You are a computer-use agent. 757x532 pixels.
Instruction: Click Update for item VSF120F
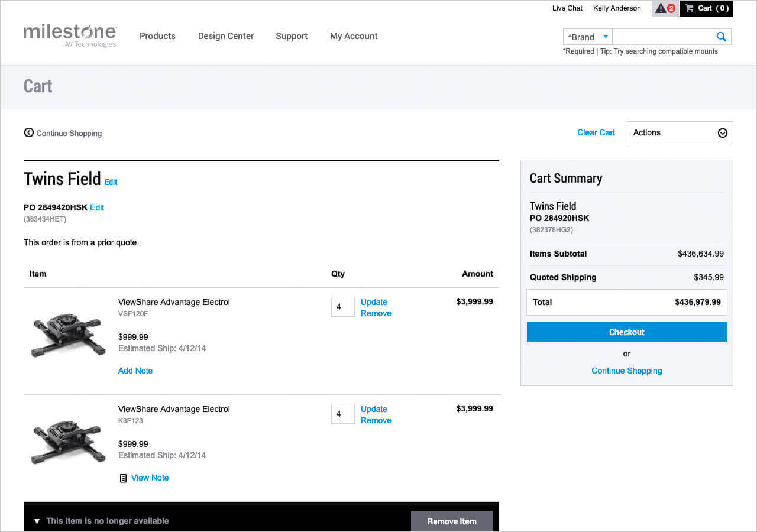click(374, 302)
